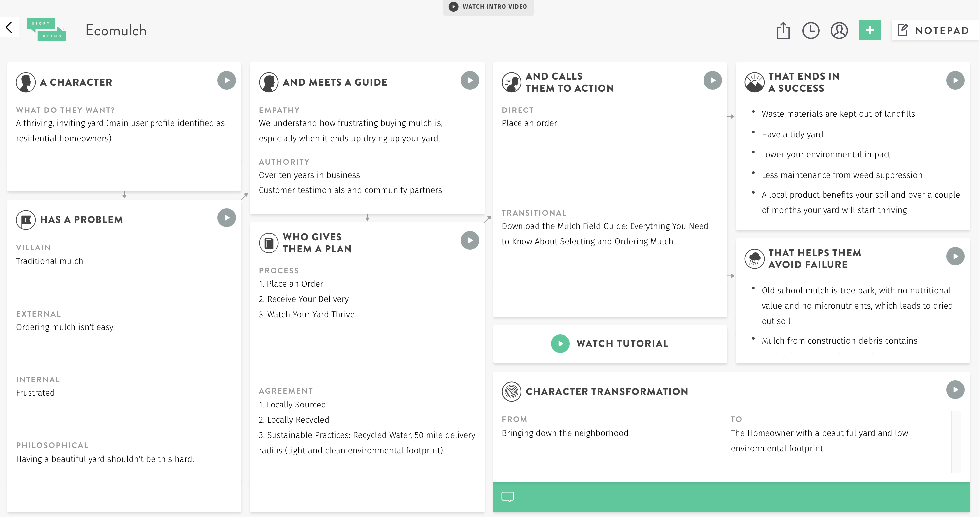Play the That Ends in a Success video
Viewport: 980px width, 517px height.
[x=955, y=80]
